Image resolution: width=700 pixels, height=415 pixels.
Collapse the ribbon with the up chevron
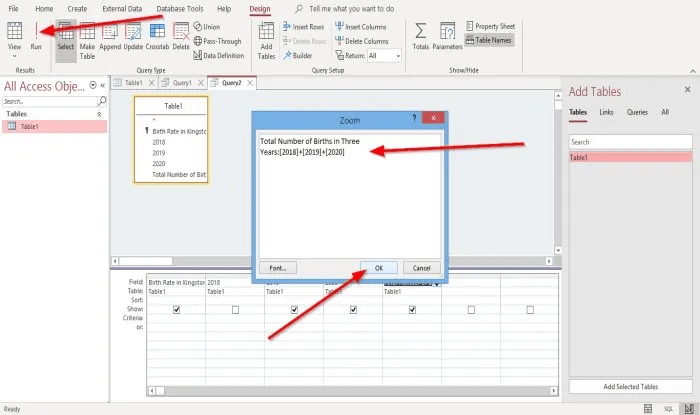coord(693,71)
